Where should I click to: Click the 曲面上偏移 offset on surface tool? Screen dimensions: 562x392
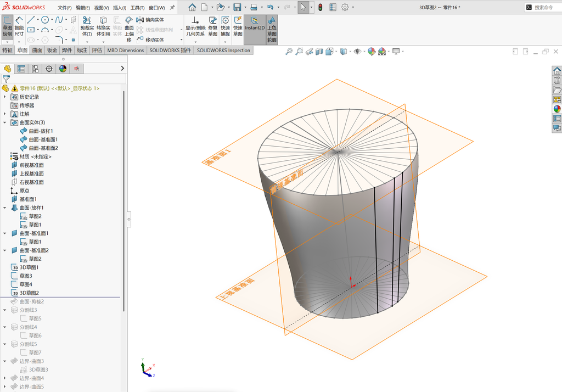[129, 29]
